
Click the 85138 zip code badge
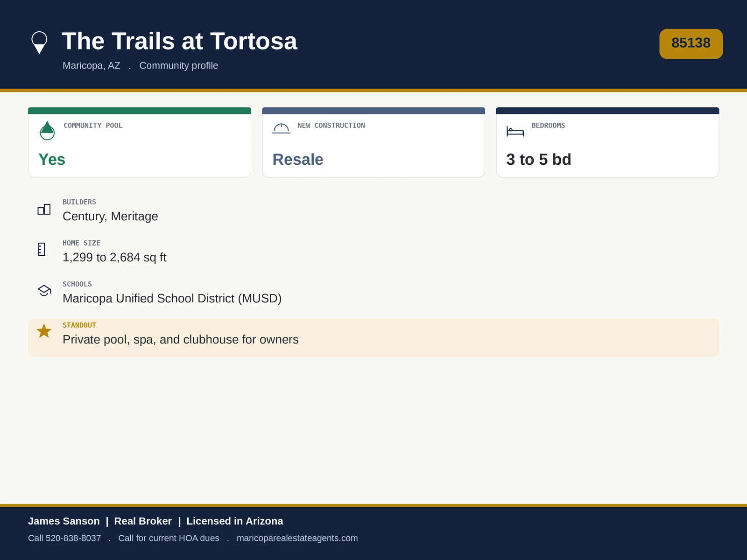[691, 44]
